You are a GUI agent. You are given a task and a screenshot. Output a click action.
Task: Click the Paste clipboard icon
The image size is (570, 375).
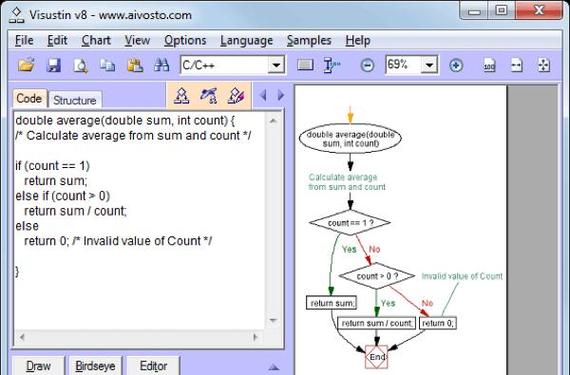[135, 65]
